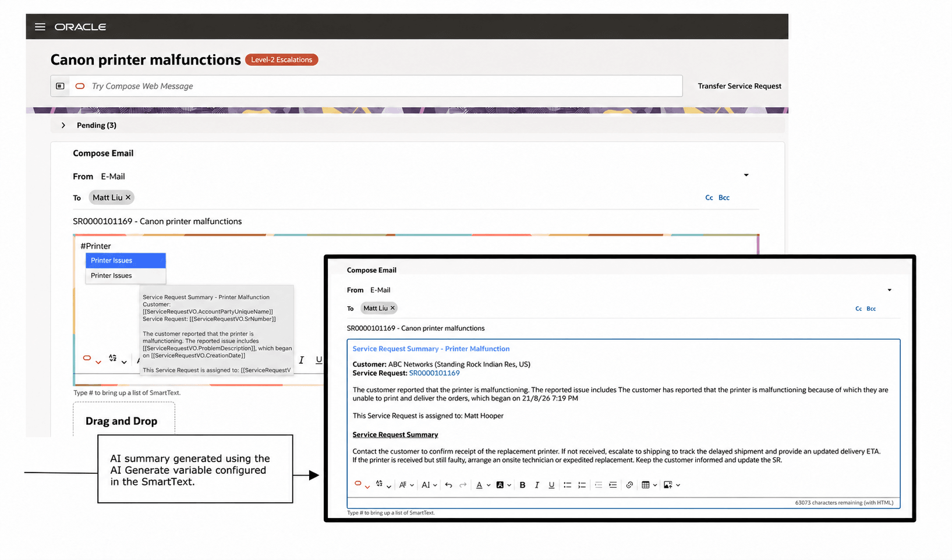Click foreground subject line SR0000101169
This screenshot has width=952, height=560.
point(416,328)
